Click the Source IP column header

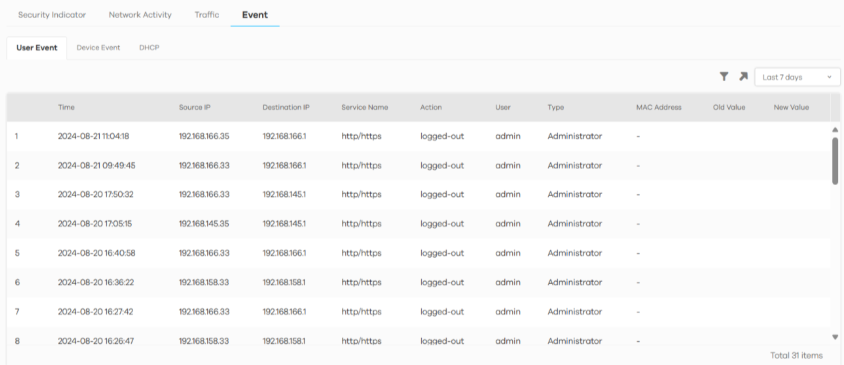tap(194, 107)
